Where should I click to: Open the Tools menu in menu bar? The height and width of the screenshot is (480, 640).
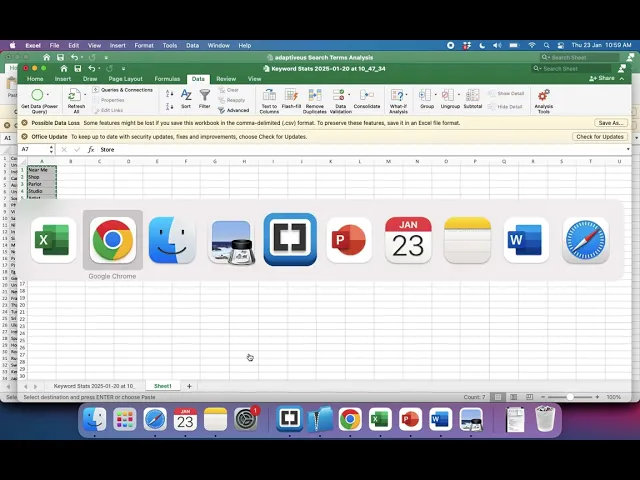pos(170,45)
